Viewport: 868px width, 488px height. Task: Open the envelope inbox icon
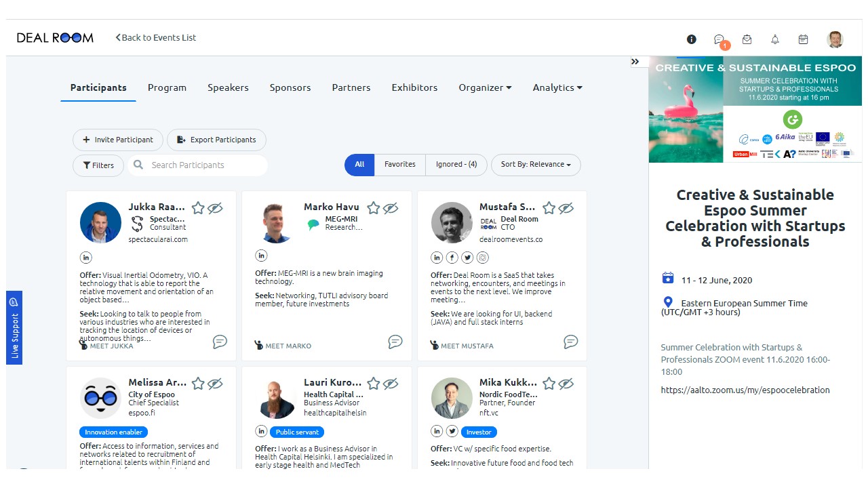click(747, 39)
